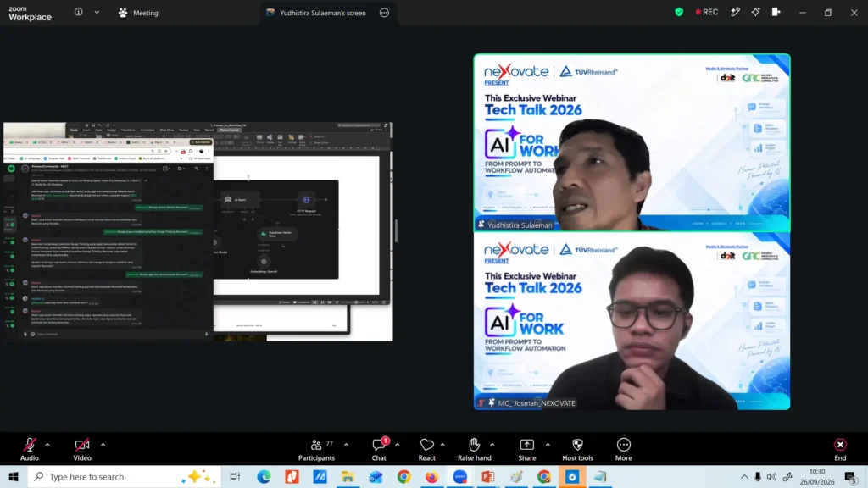
Task: Open the AI Companion sparkle icon
Action: (755, 12)
